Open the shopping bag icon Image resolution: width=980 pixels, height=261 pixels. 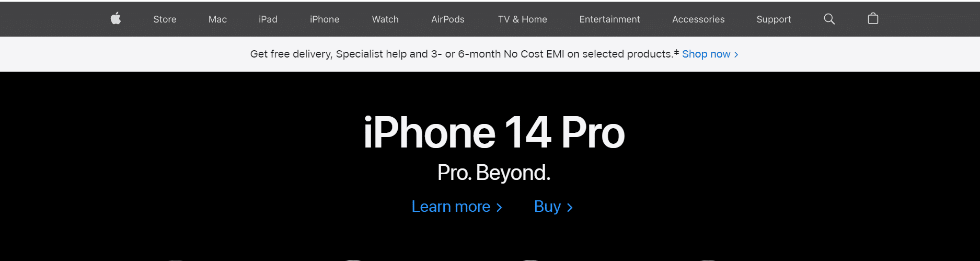pyautogui.click(x=873, y=19)
